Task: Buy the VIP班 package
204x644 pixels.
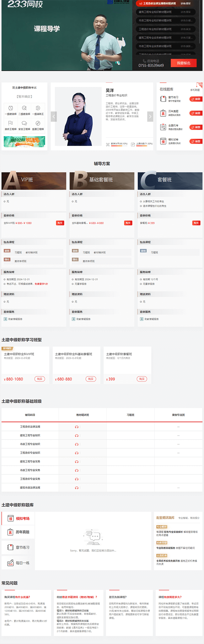Action: point(60,223)
